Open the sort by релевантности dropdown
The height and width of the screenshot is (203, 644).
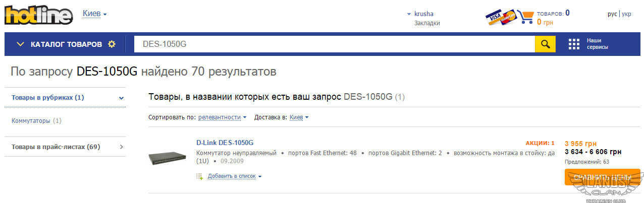[222, 117]
